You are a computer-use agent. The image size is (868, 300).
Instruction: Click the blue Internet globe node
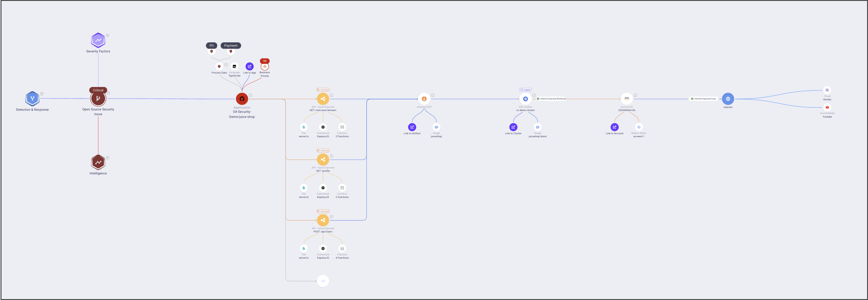click(x=727, y=99)
